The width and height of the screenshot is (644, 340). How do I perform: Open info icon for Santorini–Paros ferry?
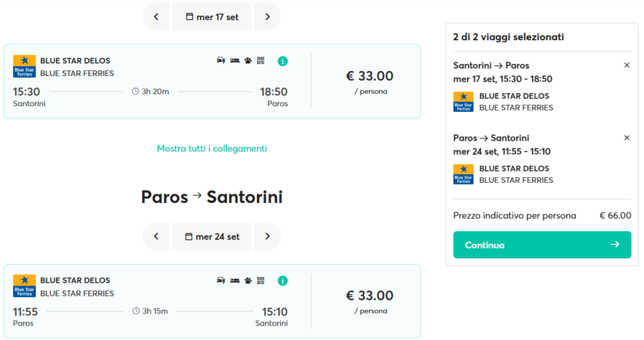click(282, 61)
